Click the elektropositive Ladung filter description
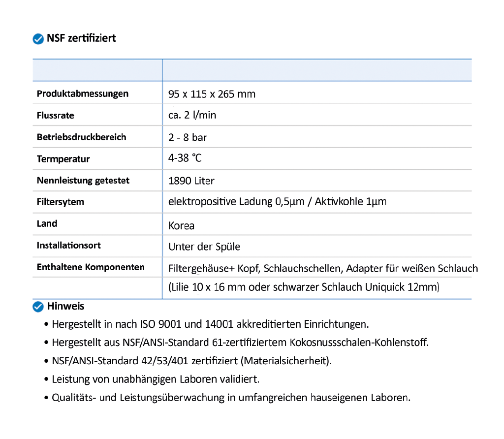 pyautogui.click(x=277, y=202)
